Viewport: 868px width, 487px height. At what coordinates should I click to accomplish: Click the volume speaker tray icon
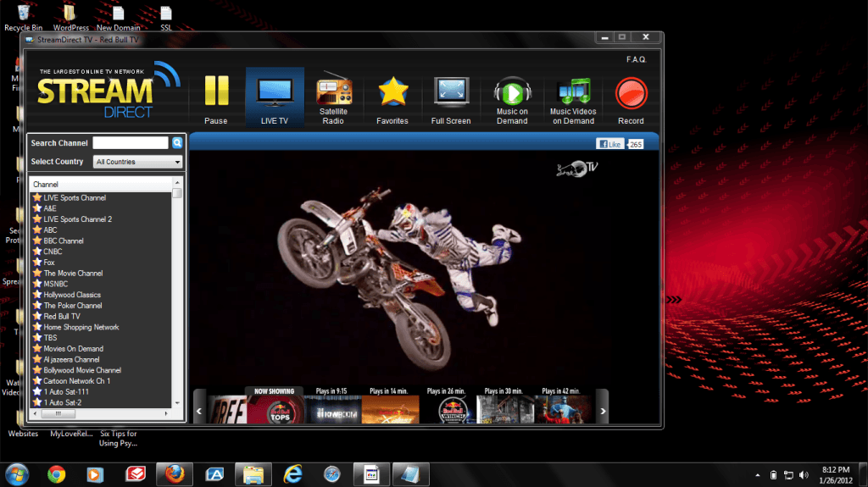(x=804, y=475)
